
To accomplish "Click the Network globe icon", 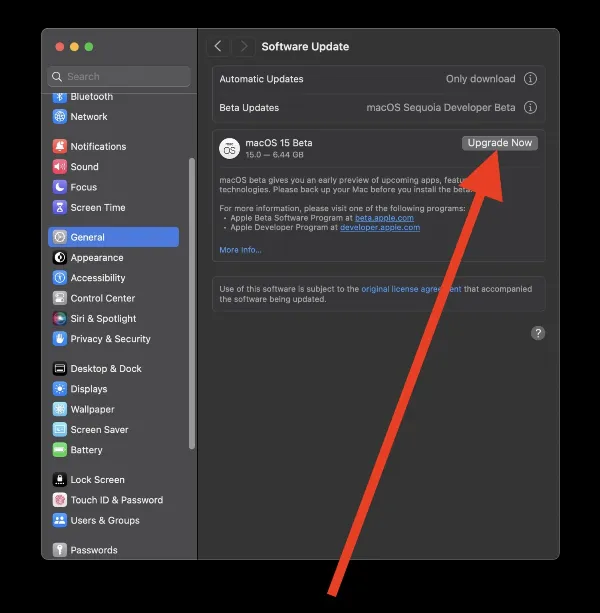I will pyautogui.click(x=60, y=117).
